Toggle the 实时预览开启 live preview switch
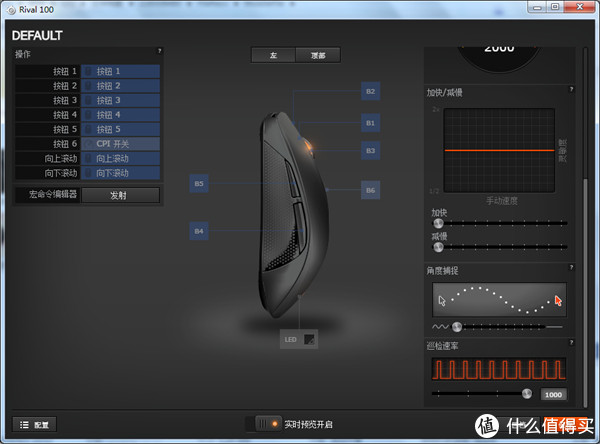Screen dimensions: 600x444 264,424
